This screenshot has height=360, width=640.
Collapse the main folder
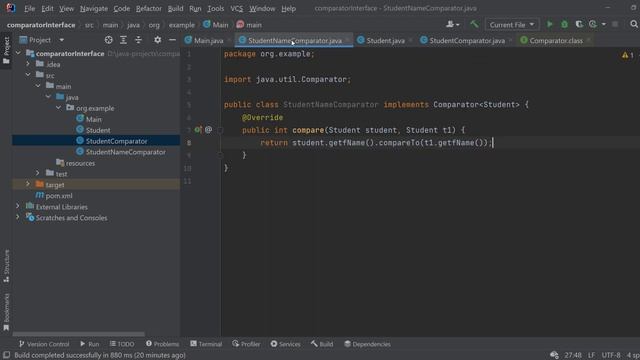click(x=38, y=86)
